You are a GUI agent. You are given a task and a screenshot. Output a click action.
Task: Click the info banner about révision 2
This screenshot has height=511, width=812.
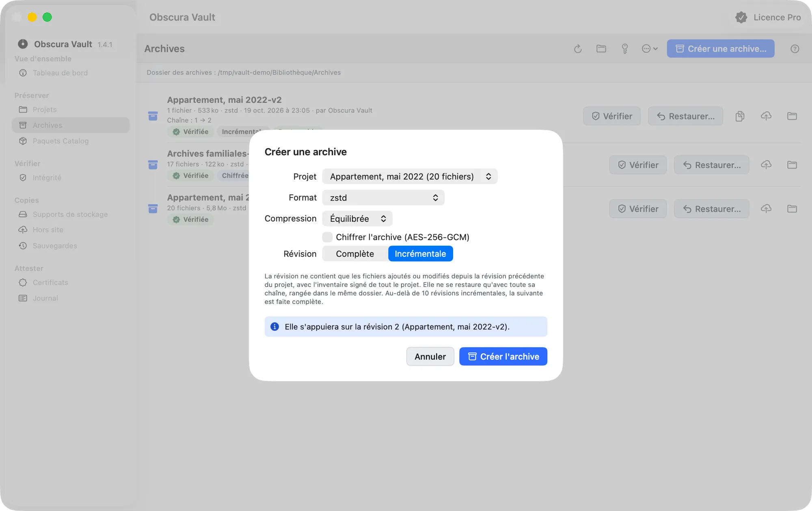[x=406, y=327]
